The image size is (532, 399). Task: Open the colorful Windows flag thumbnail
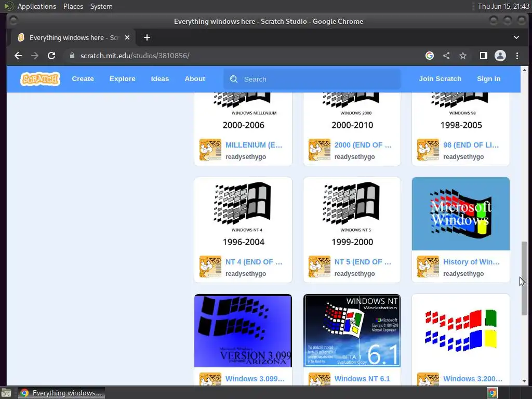[460, 331]
